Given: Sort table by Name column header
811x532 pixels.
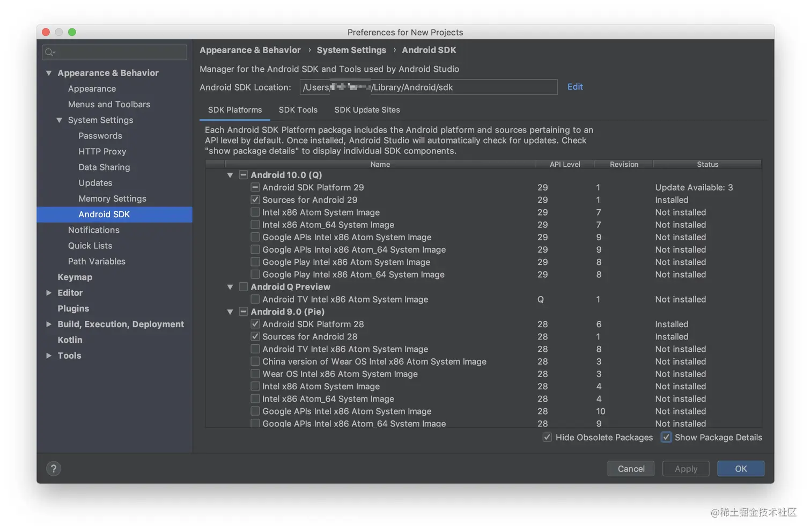Looking at the screenshot, I should [380, 164].
